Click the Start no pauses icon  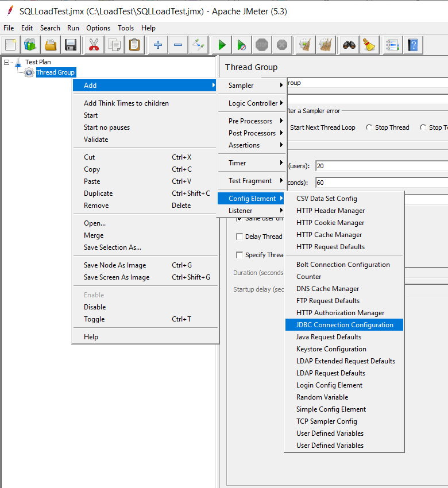coord(242,45)
